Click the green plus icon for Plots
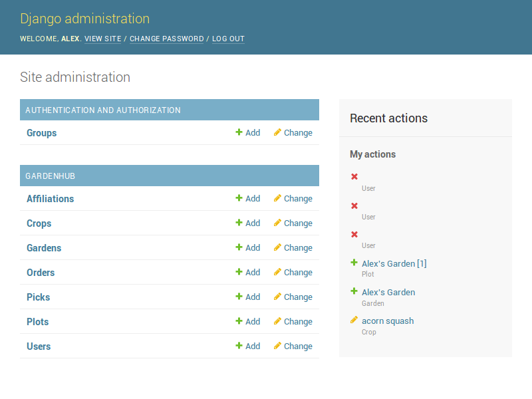The width and height of the screenshot is (532, 399). point(239,321)
